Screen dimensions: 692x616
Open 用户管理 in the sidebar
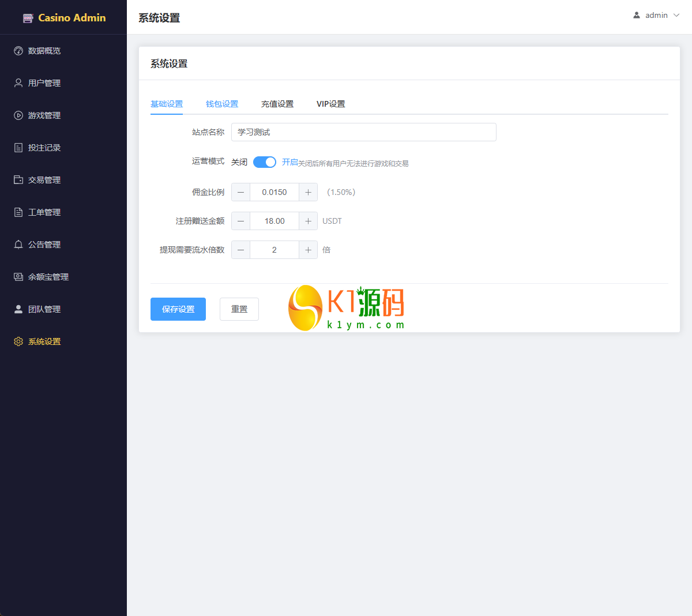[x=63, y=83]
